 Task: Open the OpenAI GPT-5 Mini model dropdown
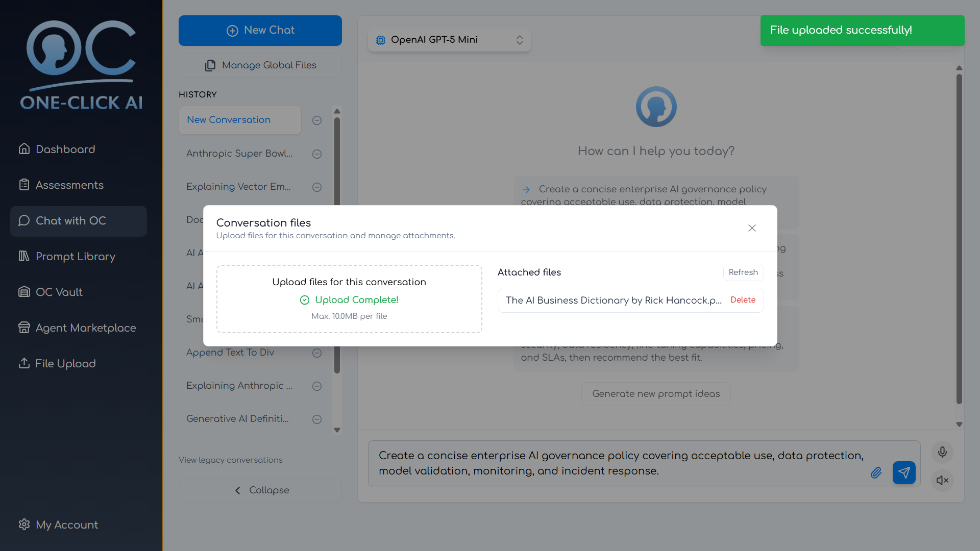(x=449, y=40)
